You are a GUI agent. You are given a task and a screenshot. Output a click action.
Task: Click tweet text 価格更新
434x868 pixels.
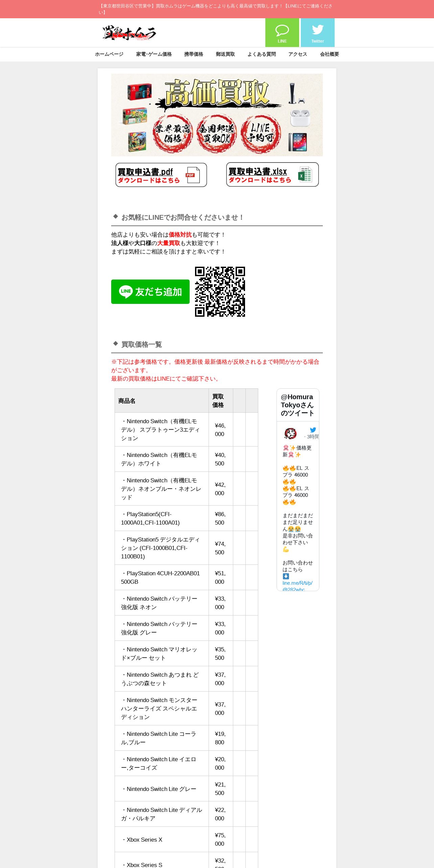pos(297,451)
